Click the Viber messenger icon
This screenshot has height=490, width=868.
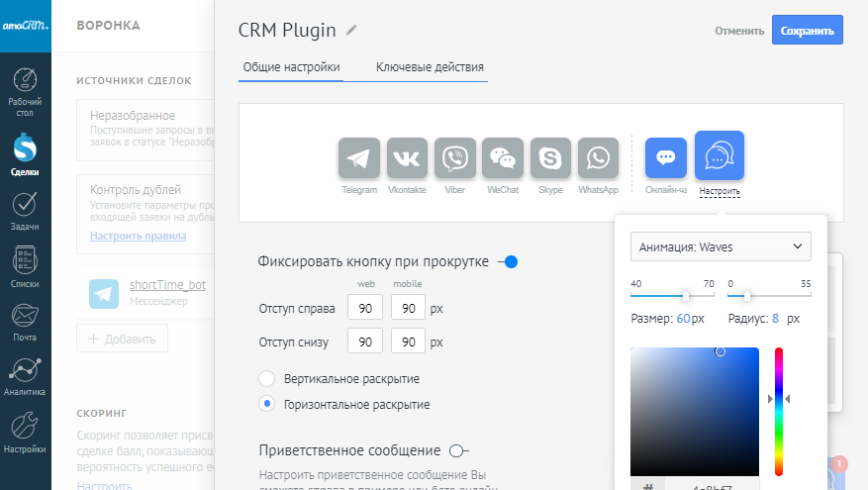[455, 158]
